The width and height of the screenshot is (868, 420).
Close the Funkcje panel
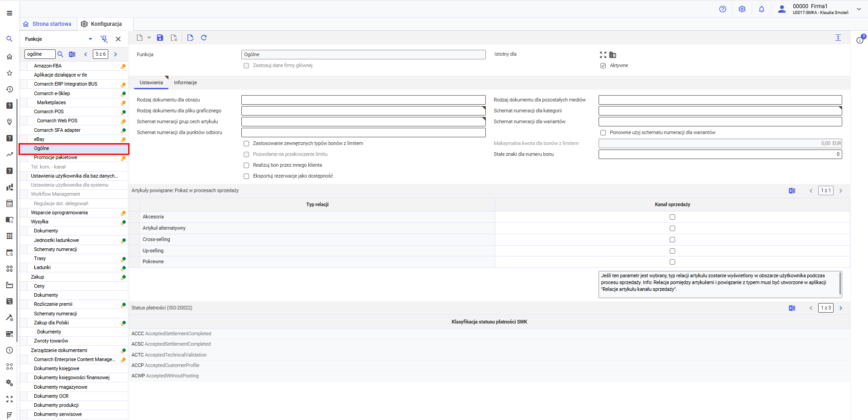coord(118,39)
